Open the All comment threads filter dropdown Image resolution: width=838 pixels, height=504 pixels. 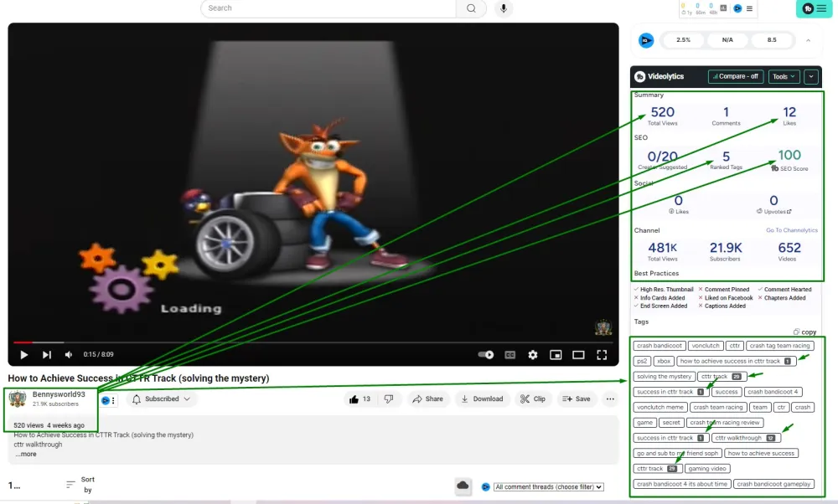(548, 487)
